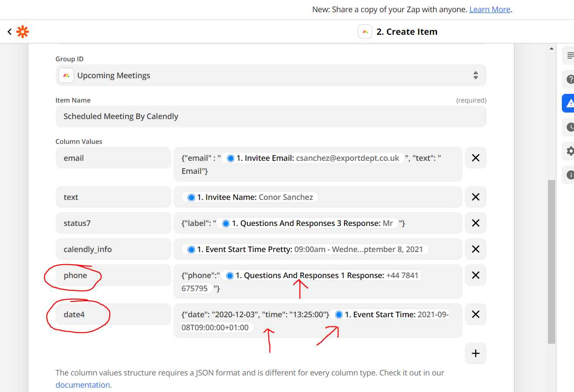Open the column values documentation link
Screen dimensions: 574x392
(x=83, y=385)
